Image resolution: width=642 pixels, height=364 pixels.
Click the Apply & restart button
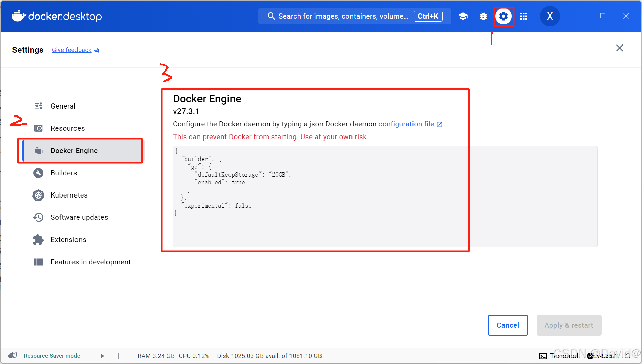(569, 325)
